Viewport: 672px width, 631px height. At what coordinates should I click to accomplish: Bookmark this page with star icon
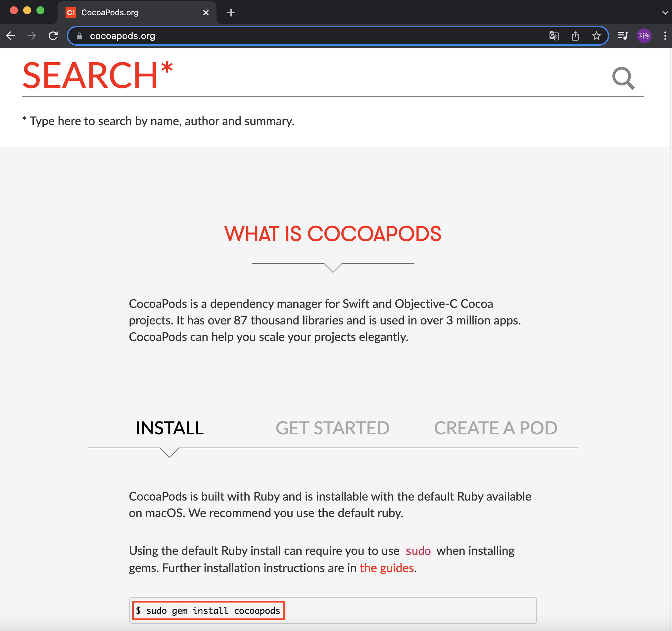point(596,36)
